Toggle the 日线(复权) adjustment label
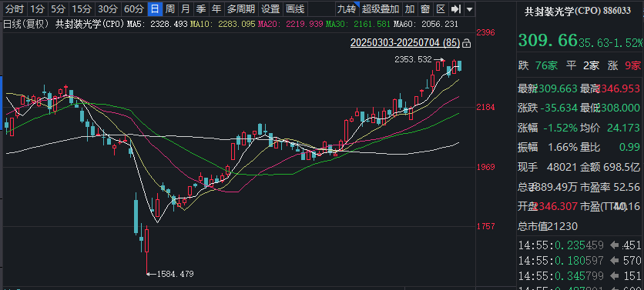Image resolution: width=644 pixels, height=290 pixels. coord(27,24)
